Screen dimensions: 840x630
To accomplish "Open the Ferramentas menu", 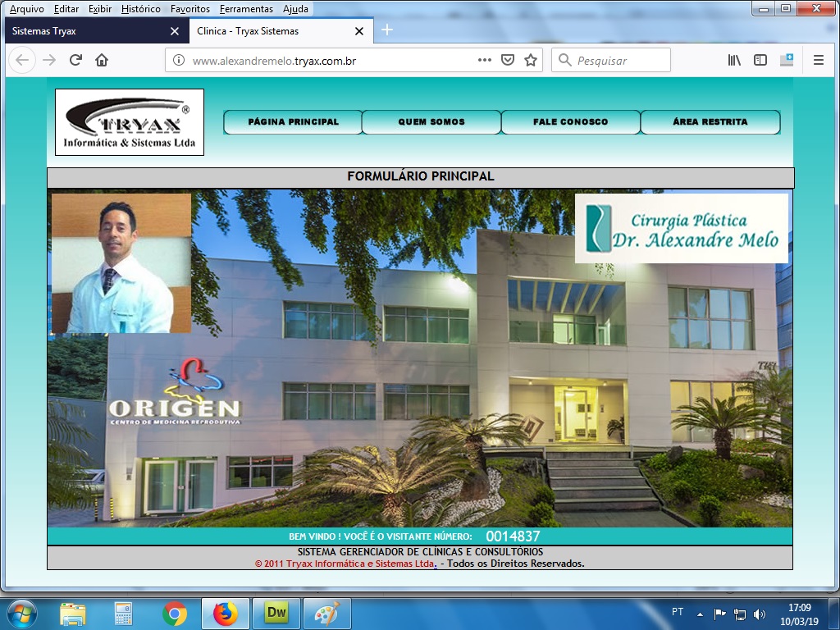I will pyautogui.click(x=246, y=8).
